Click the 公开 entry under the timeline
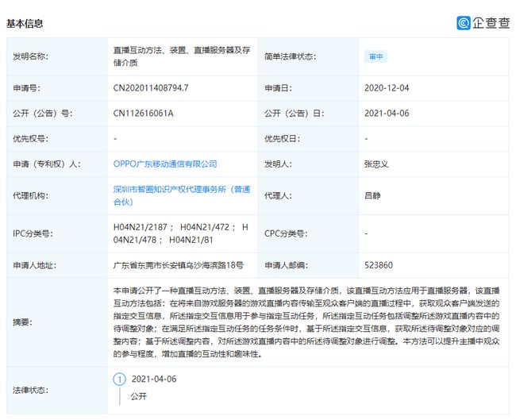Screen dimensions: 516x420 [x=139, y=395]
